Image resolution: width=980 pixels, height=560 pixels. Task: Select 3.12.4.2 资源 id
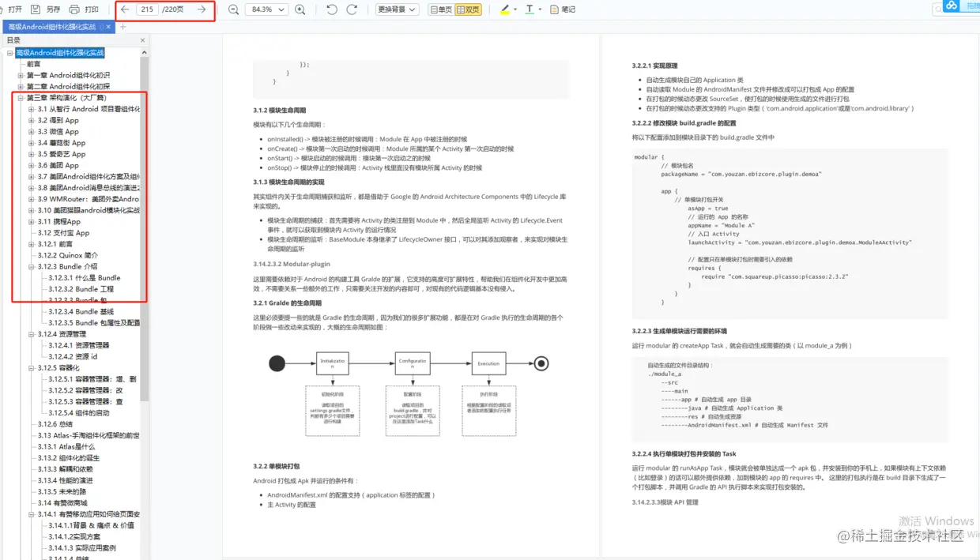(73, 356)
